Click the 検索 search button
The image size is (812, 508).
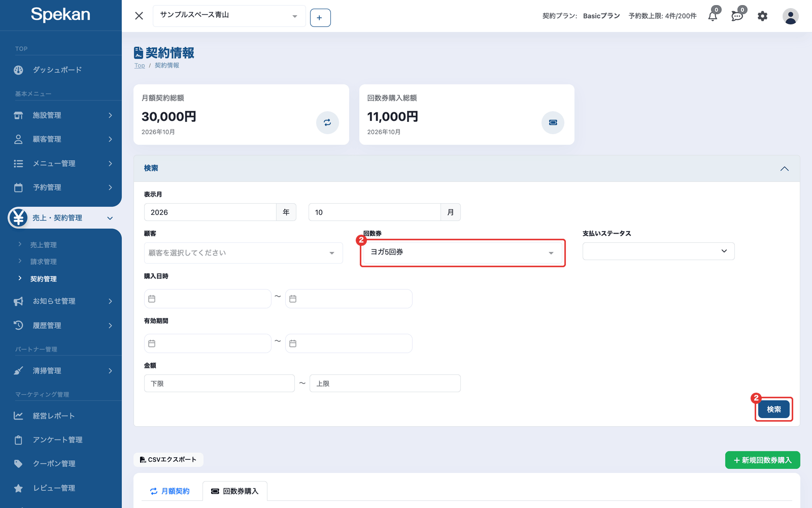coord(774,409)
